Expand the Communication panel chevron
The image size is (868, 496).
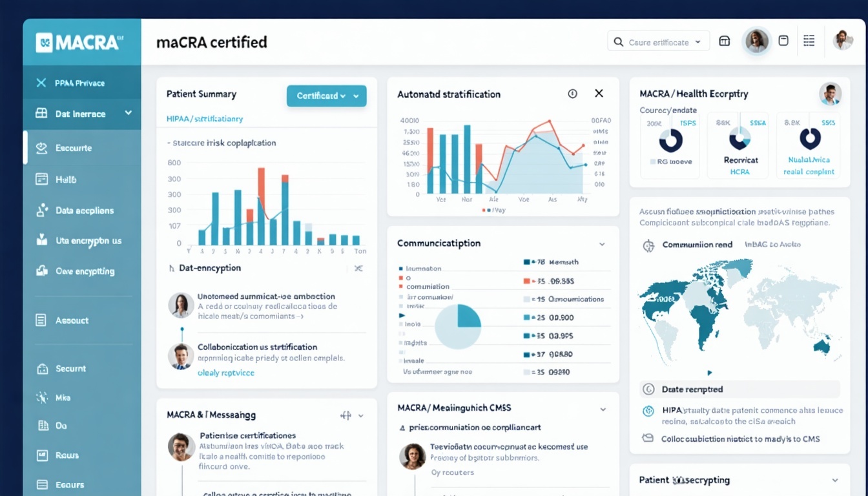pyautogui.click(x=602, y=244)
